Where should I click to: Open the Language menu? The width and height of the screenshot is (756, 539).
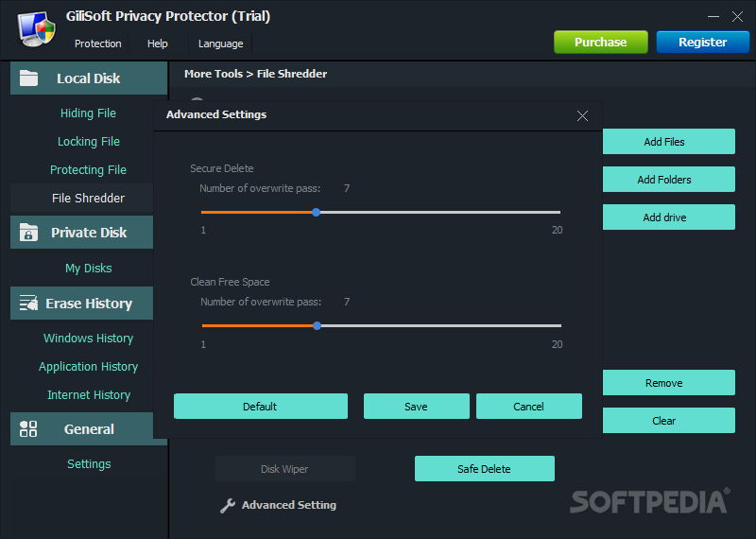(x=220, y=43)
